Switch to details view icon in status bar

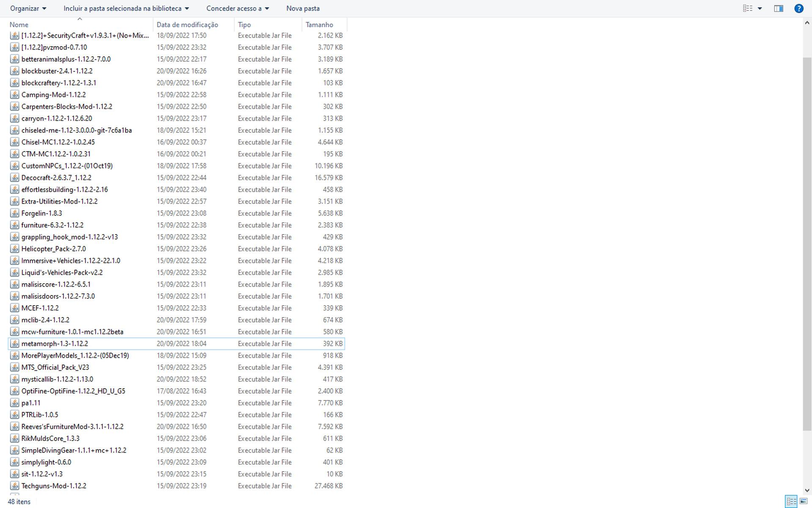791,501
